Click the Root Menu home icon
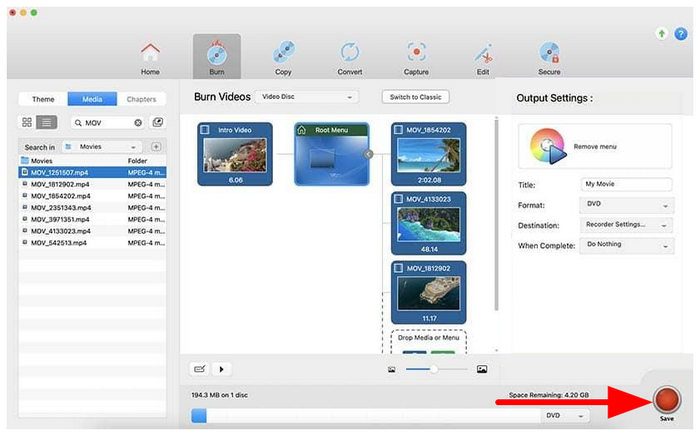The width and height of the screenshot is (700, 436). [x=302, y=130]
